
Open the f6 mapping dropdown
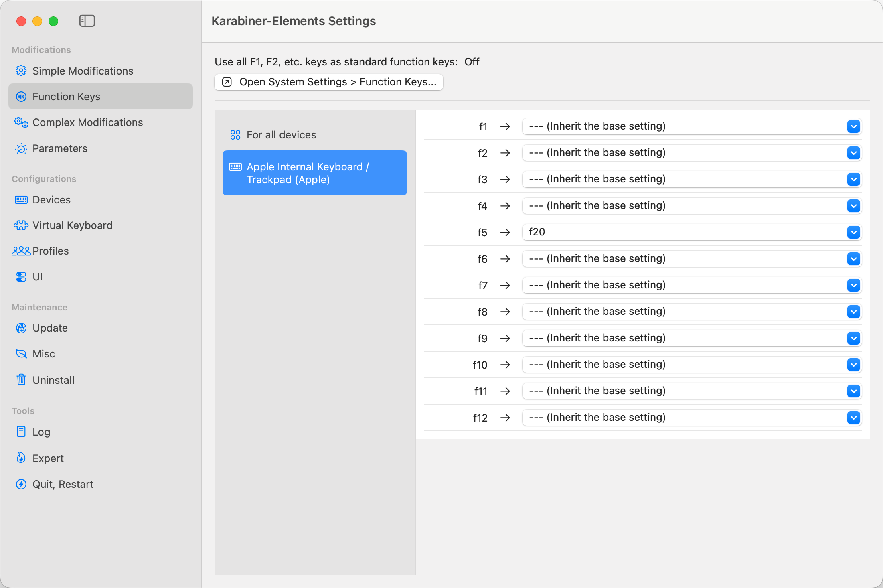[692, 259]
